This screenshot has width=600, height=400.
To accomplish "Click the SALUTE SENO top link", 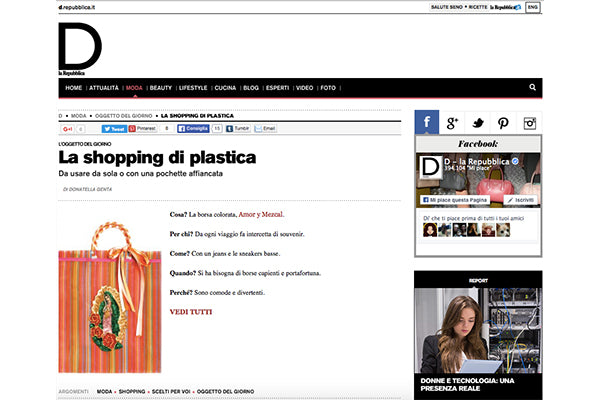I will pyautogui.click(x=447, y=7).
